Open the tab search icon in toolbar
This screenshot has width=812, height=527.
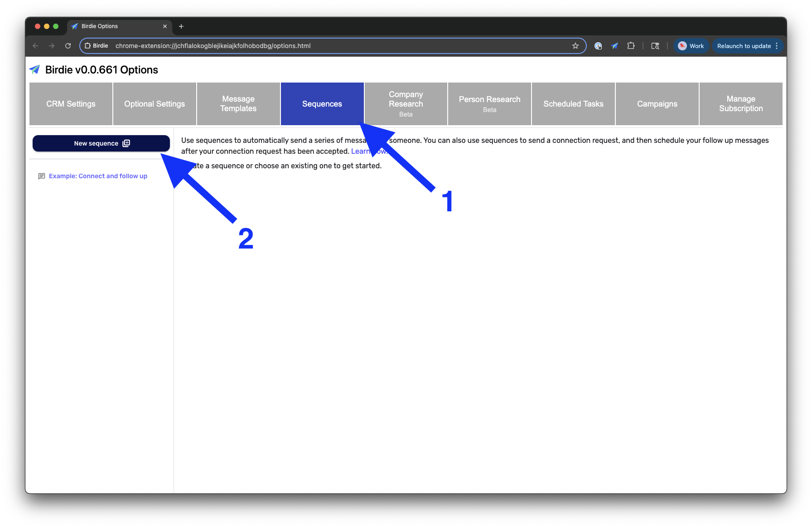click(655, 46)
